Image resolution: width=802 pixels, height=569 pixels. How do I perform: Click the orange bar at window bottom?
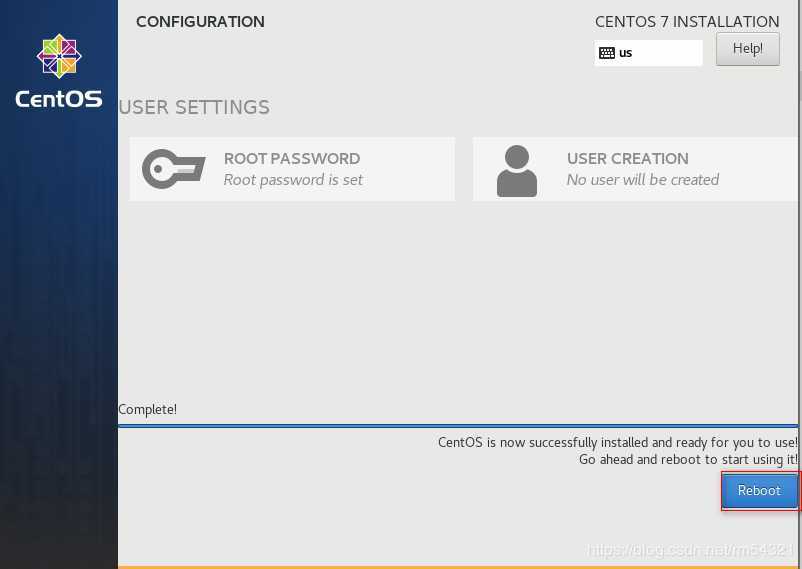pos(460,567)
